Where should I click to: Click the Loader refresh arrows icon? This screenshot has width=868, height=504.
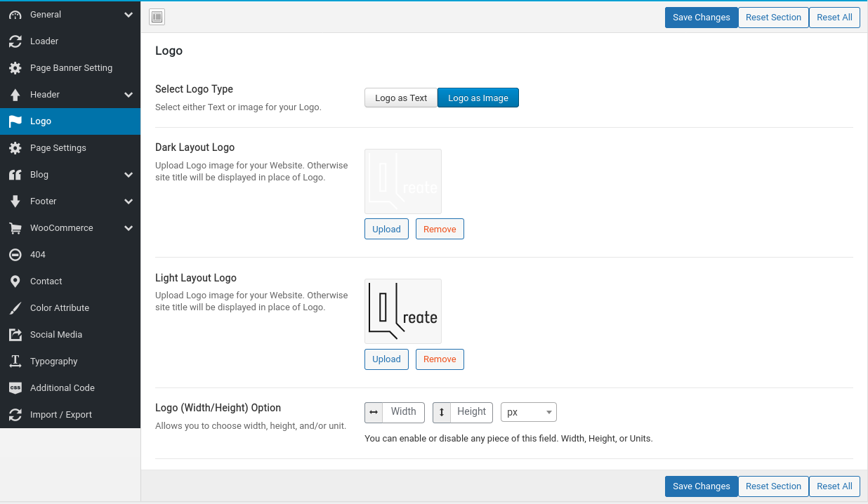[15, 41]
